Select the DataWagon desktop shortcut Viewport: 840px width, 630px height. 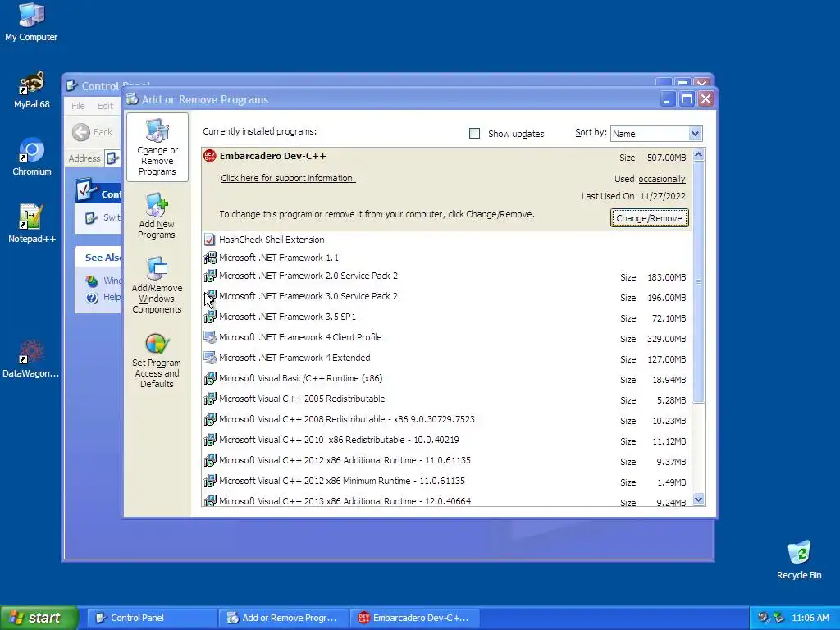pyautogui.click(x=30, y=358)
